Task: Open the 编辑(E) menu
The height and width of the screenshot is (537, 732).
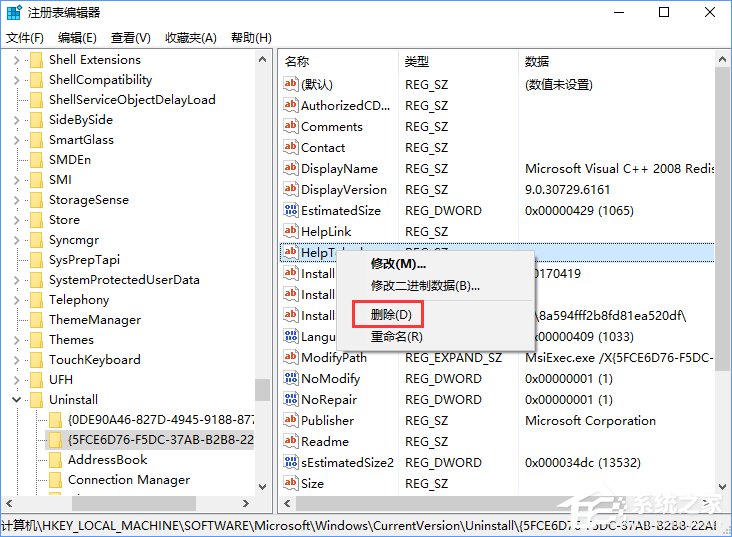Action: click(77, 37)
